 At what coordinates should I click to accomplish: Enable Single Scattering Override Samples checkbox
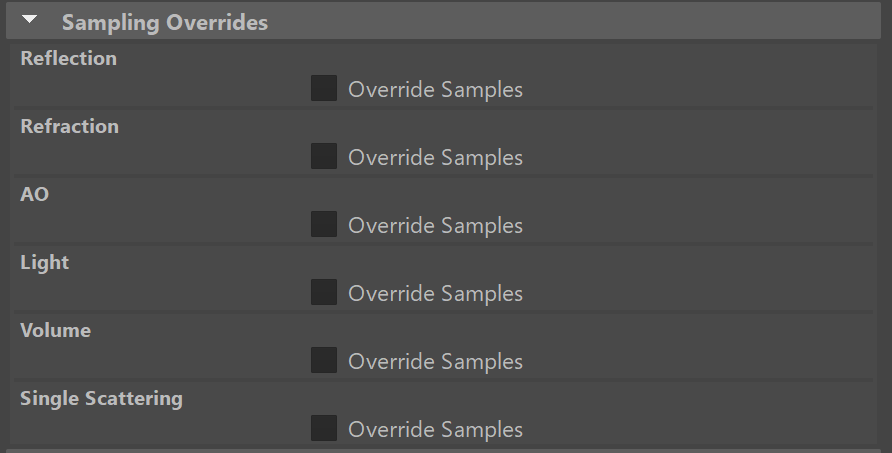tap(323, 429)
